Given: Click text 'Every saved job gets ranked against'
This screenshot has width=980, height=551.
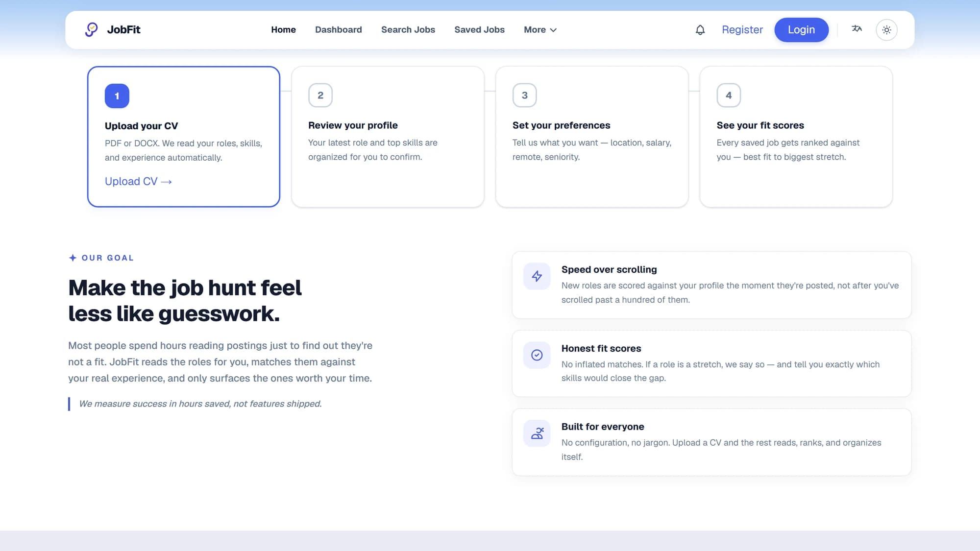Looking at the screenshot, I should [x=788, y=150].
